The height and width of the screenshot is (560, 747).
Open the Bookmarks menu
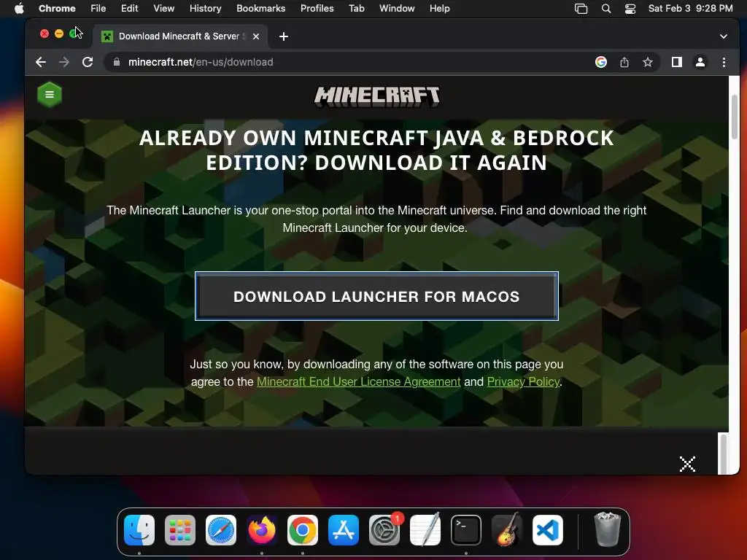pyautogui.click(x=260, y=9)
